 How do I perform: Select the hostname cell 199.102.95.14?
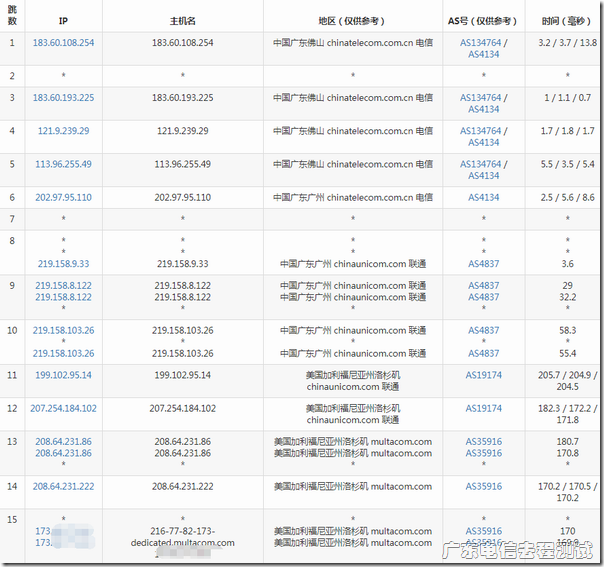pos(183,375)
